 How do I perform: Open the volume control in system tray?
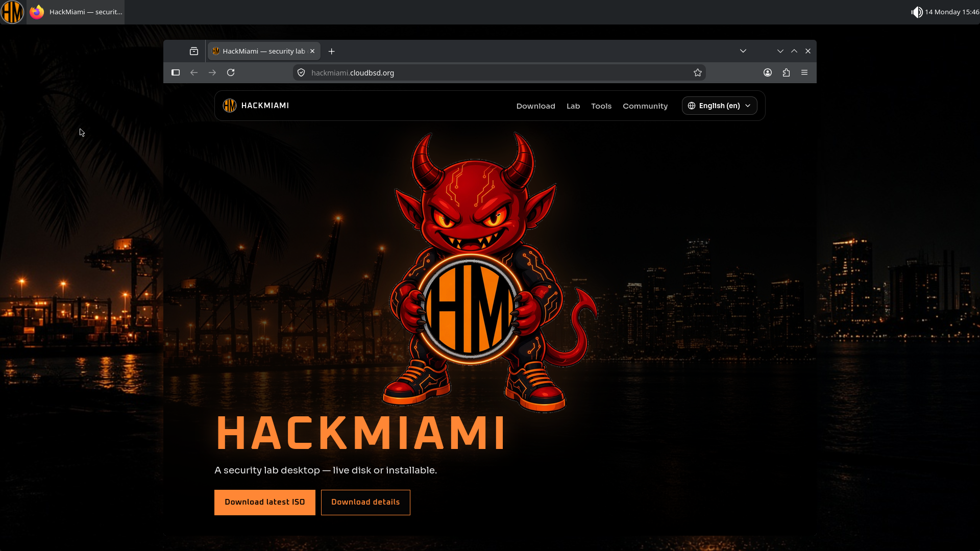click(x=917, y=12)
